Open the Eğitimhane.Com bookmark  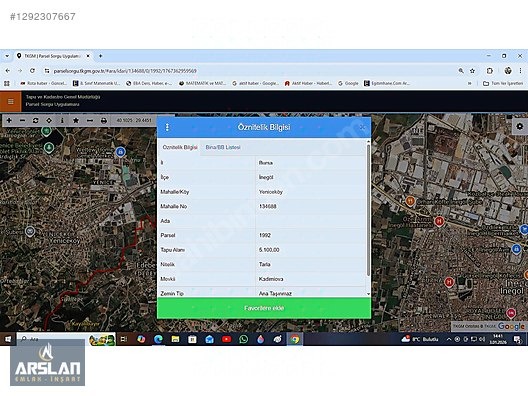387,83
